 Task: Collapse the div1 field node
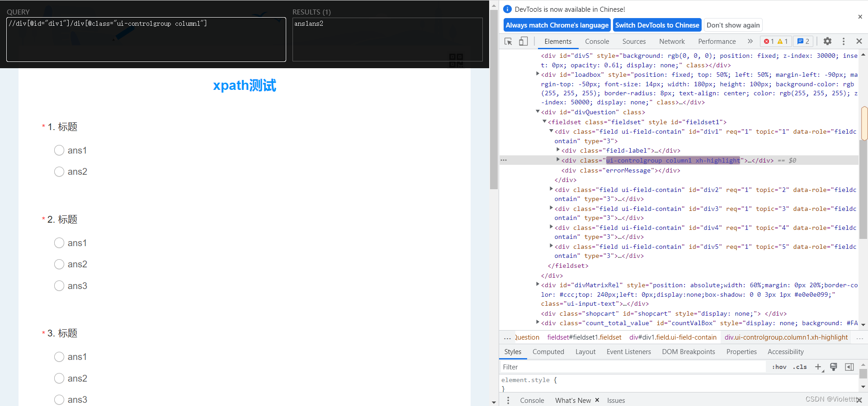pos(551,131)
